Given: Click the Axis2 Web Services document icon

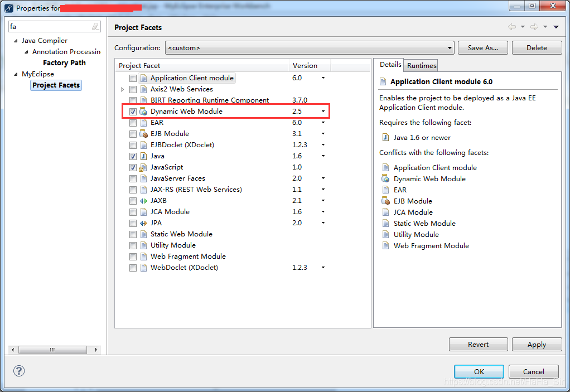Looking at the screenshot, I should (x=143, y=89).
